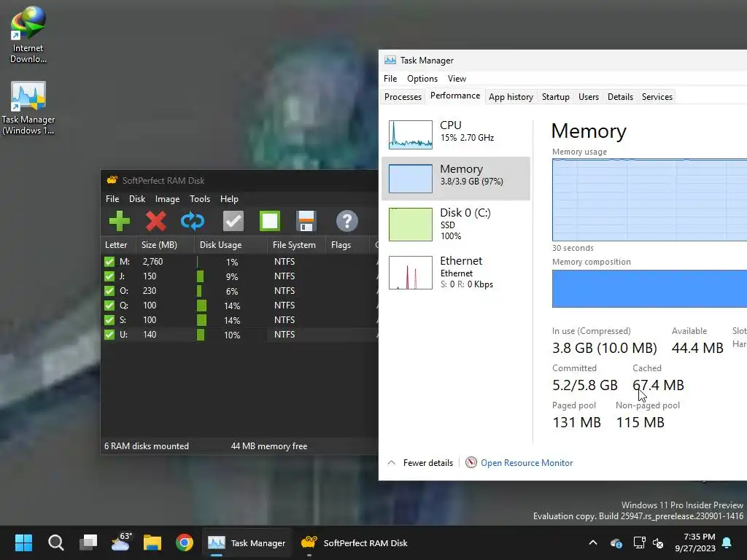The width and height of the screenshot is (747, 560).
Task: Click the blue arrows Remount icon in RAM Disk
Action: pyautogui.click(x=193, y=221)
